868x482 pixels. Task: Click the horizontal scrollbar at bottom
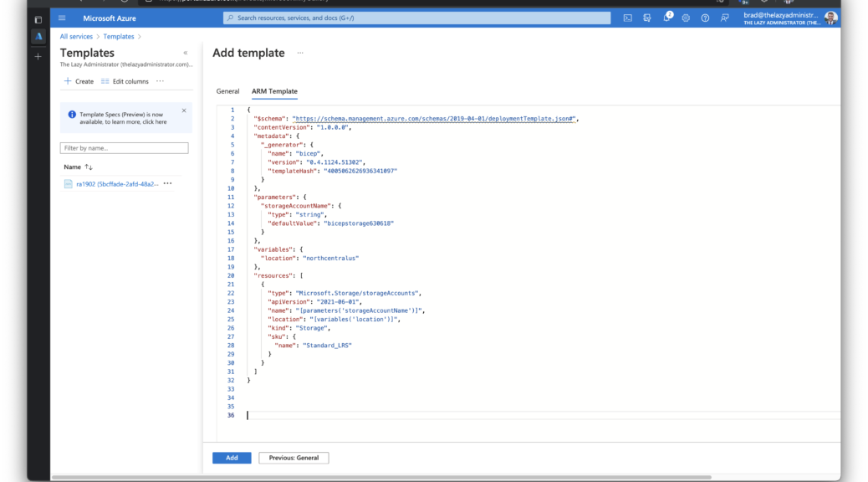[381, 477]
